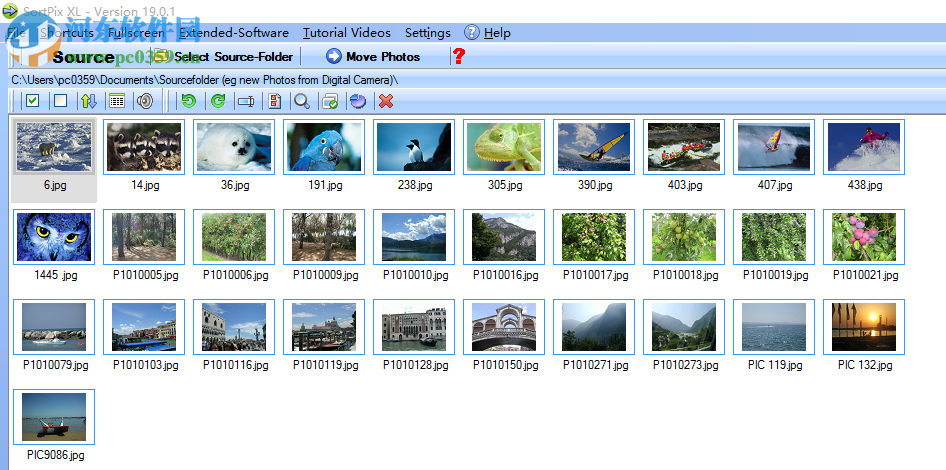Click the red question mark icon
The height and width of the screenshot is (470, 946).
(x=459, y=57)
